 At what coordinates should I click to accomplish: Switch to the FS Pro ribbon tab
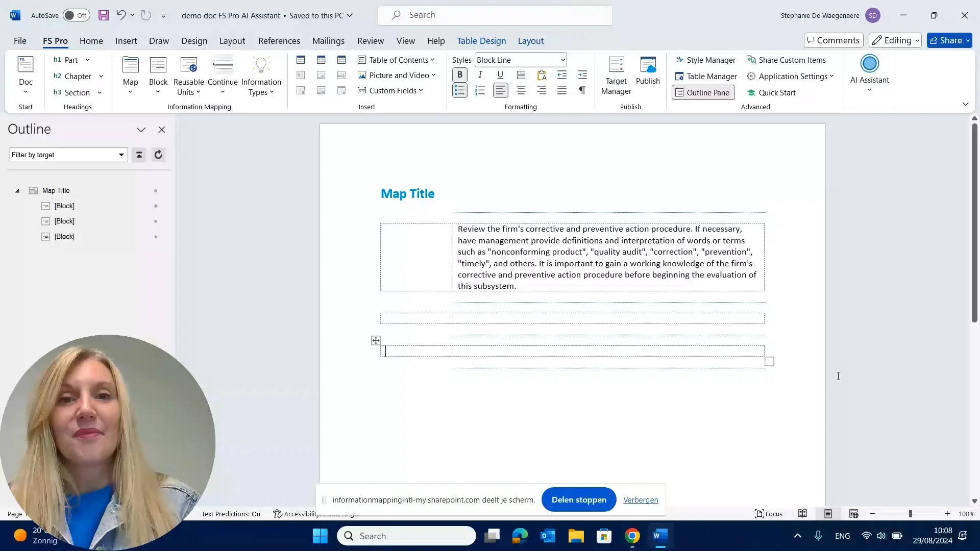[x=55, y=41]
